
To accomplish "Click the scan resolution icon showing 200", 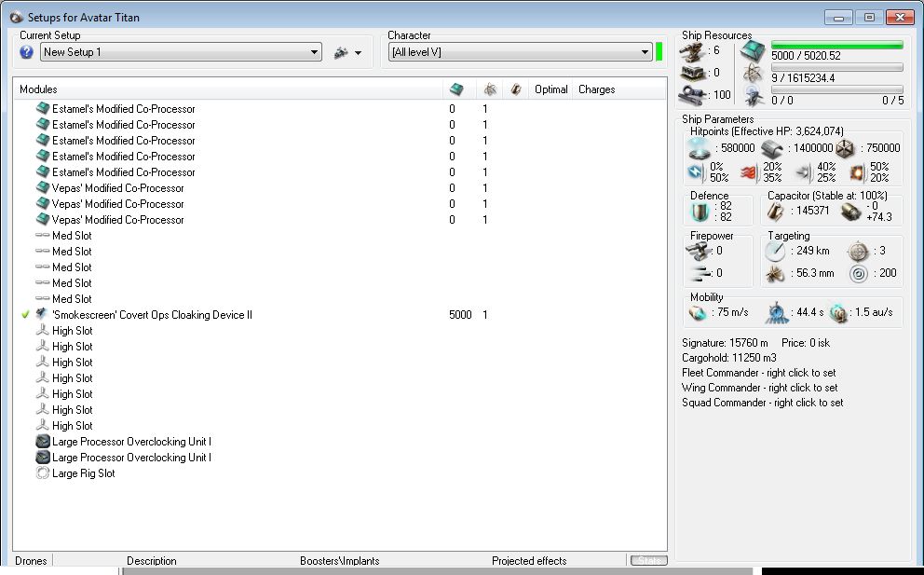I will 859,274.
